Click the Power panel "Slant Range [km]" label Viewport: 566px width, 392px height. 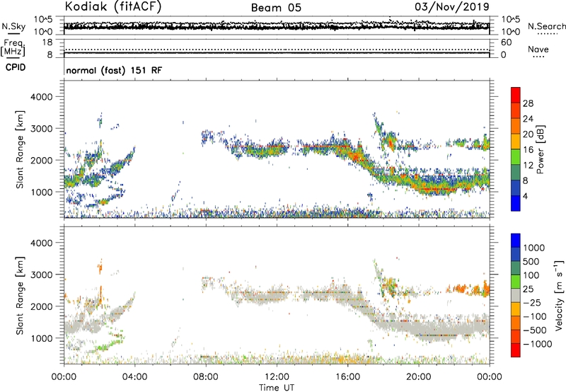[20, 149]
